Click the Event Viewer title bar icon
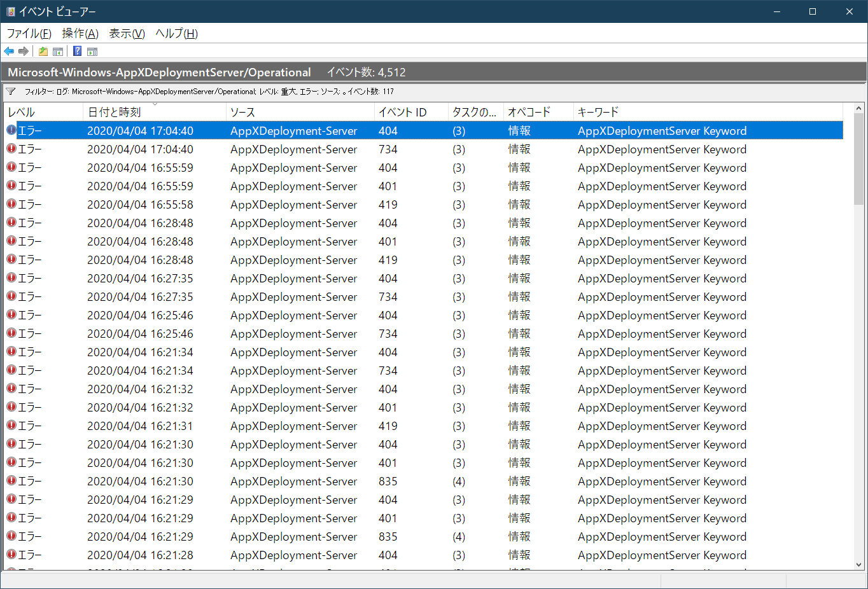Image resolution: width=868 pixels, height=589 pixels. click(10, 11)
